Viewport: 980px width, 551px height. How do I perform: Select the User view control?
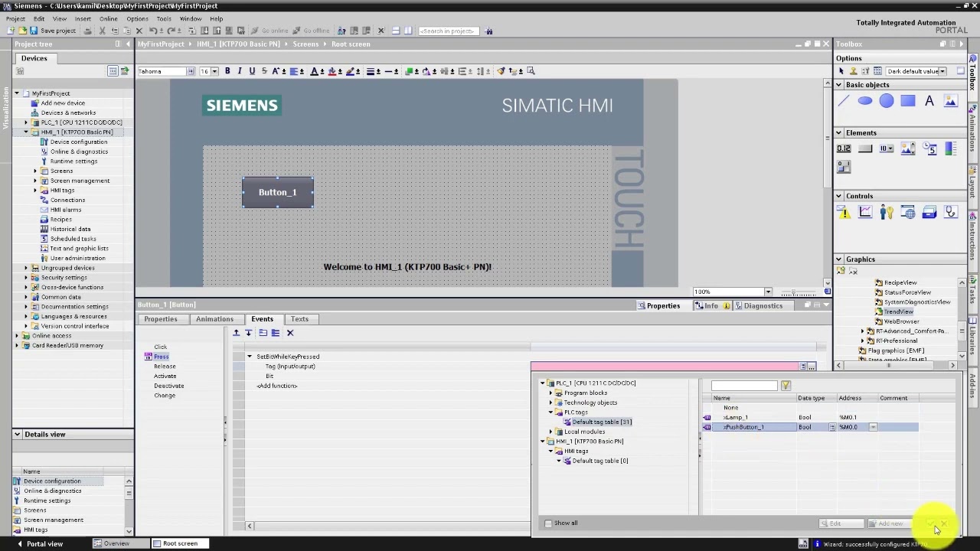[x=887, y=213]
